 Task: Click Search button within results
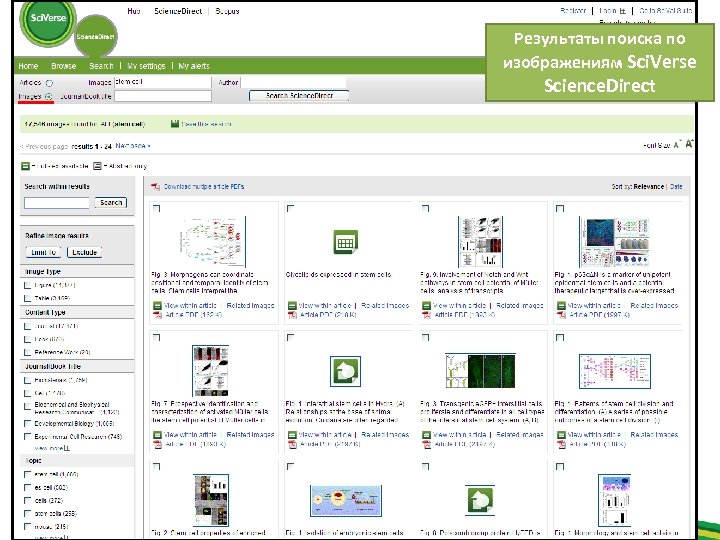(111, 202)
